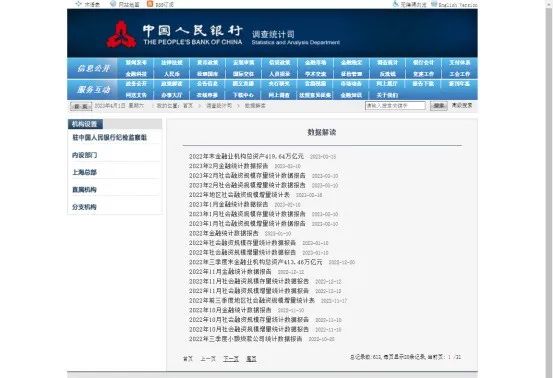Click 数据解读 in the breadcrumb trail
553x378 pixels.
coord(255,106)
